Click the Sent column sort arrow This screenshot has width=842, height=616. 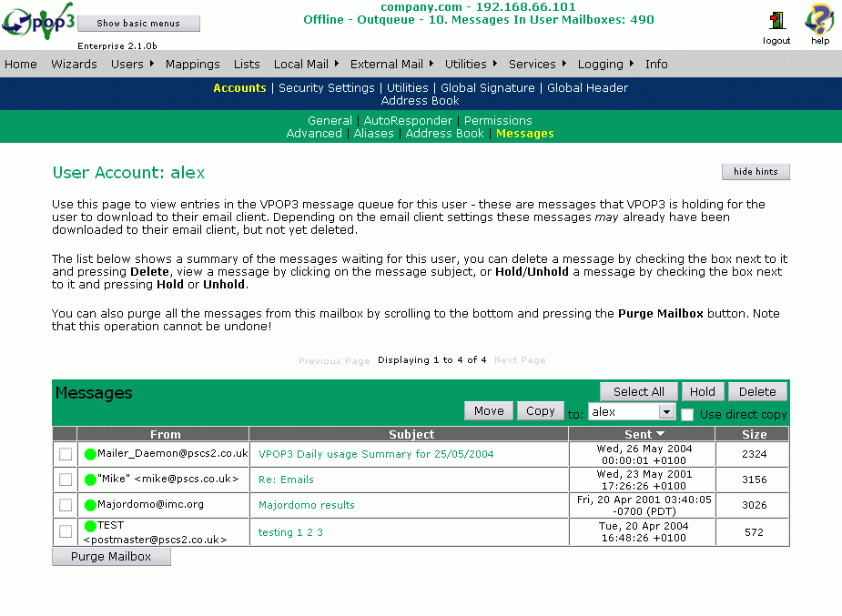(661, 433)
